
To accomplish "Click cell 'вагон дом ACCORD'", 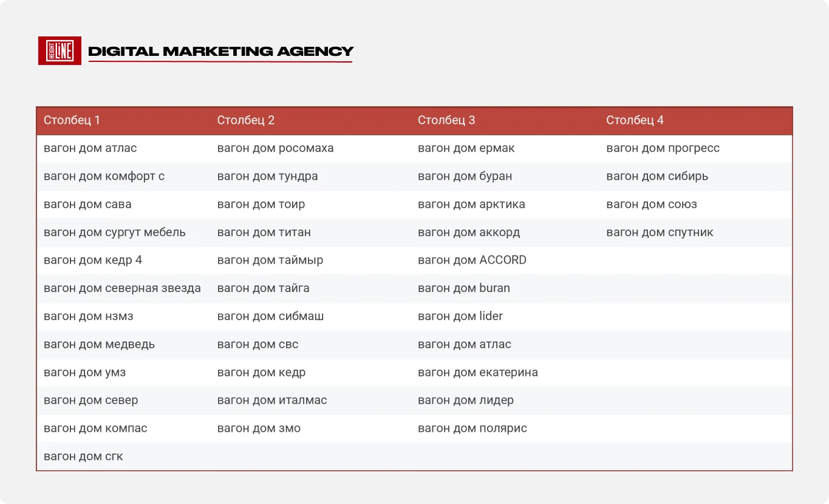I will coord(472,260).
